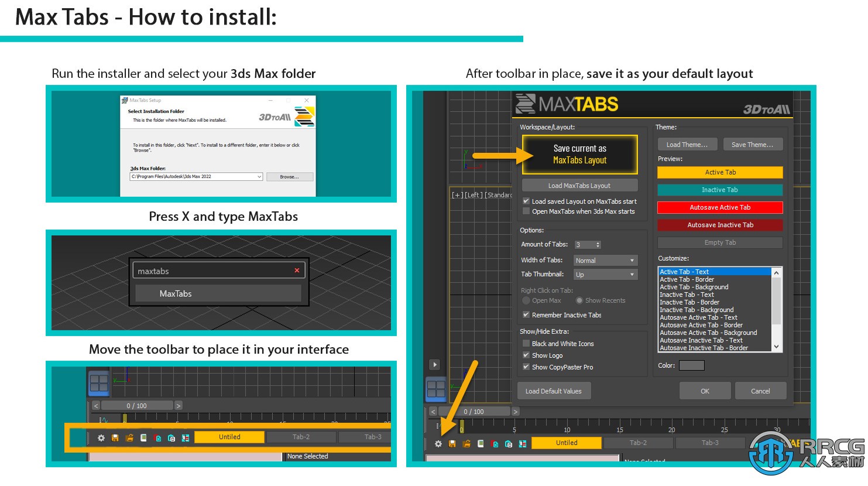The height and width of the screenshot is (486, 868).
Task: Click open-folder icon in 'Move the toolbar' image
Action: (129, 438)
